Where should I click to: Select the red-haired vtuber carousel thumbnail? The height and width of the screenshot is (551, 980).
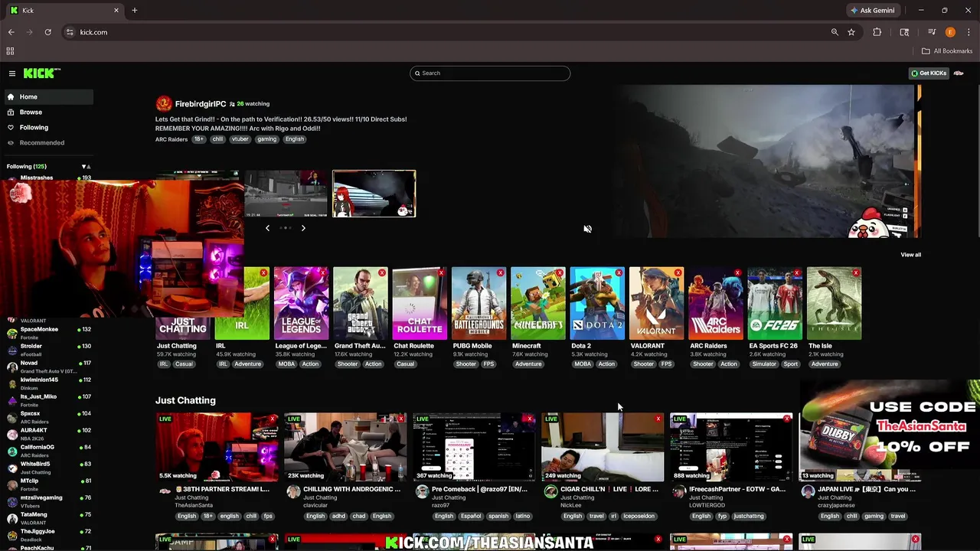(x=374, y=194)
